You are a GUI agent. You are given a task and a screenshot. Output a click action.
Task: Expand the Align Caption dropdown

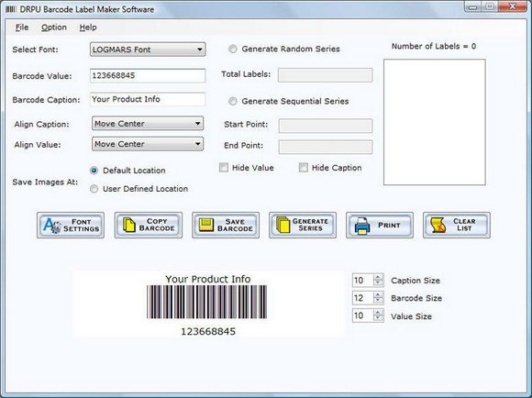click(148, 124)
